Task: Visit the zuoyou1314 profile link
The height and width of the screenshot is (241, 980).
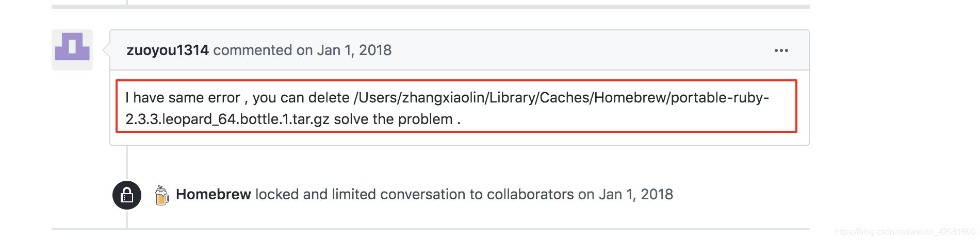Action: [x=168, y=50]
